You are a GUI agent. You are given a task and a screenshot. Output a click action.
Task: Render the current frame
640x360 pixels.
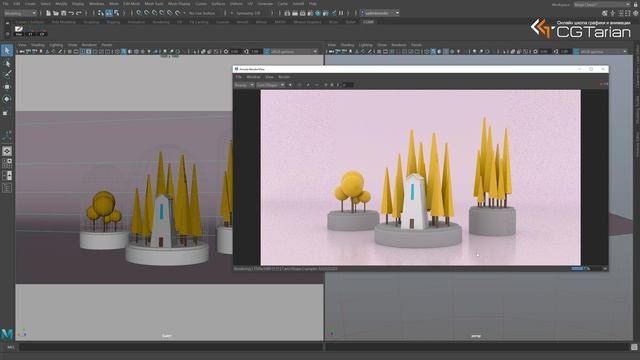point(295,13)
